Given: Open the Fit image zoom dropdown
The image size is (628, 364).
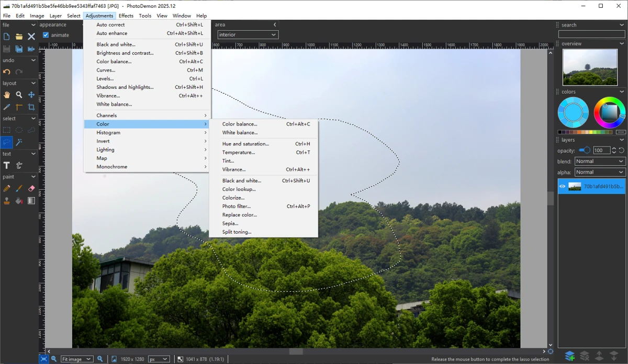Looking at the screenshot, I should coord(77,359).
